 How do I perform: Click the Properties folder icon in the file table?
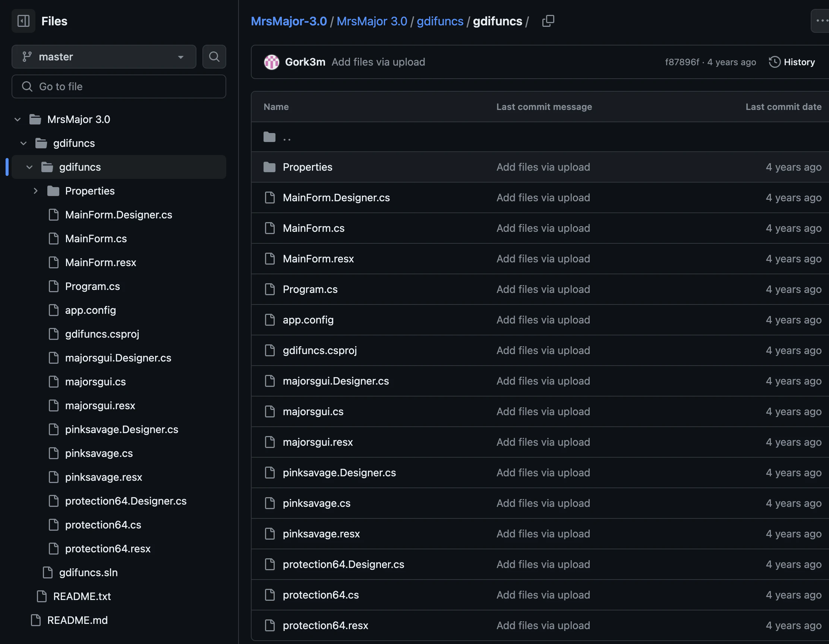pyautogui.click(x=269, y=167)
